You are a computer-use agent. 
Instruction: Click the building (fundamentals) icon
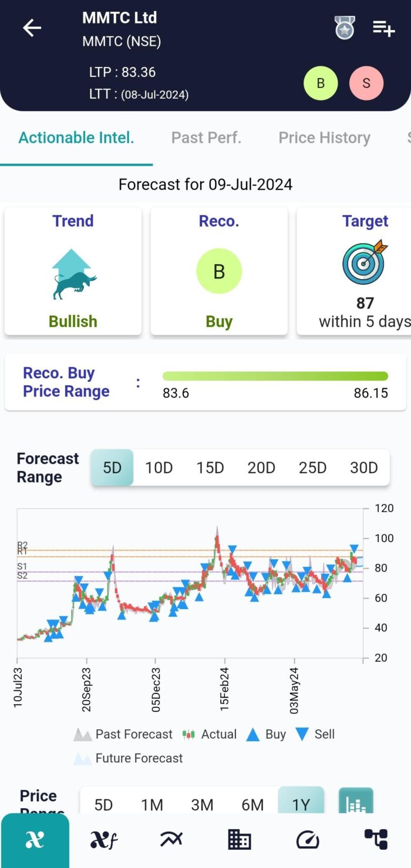pos(239,839)
